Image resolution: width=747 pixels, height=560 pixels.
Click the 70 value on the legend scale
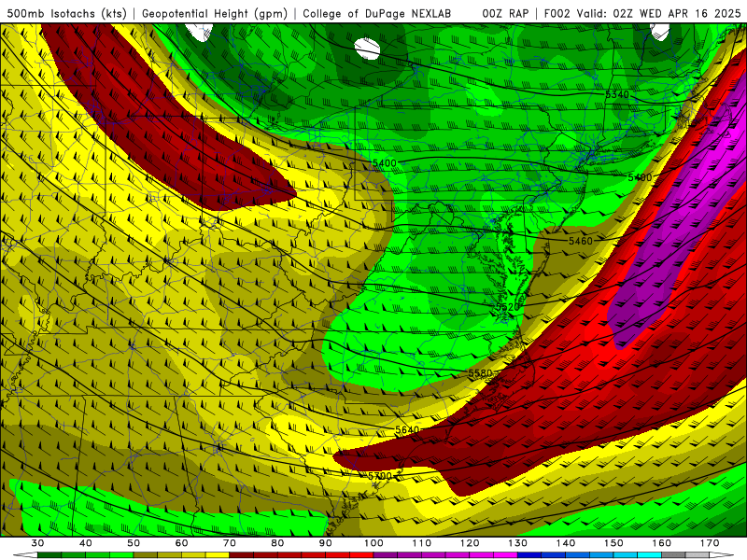pos(230,543)
